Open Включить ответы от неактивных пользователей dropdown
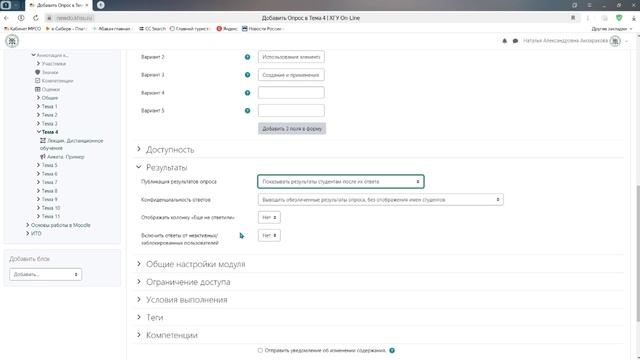 pyautogui.click(x=269, y=236)
